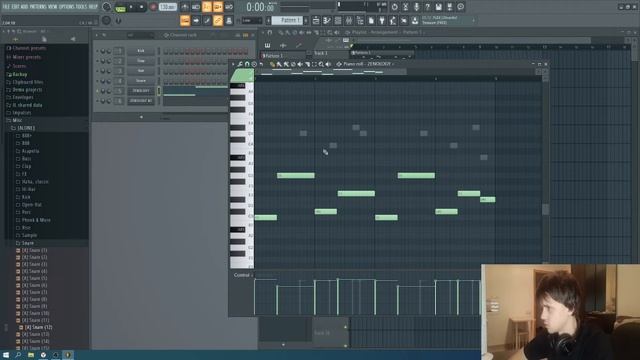Click the save project icon
Screen dimensions: 640x360
pyautogui.click(x=438, y=7)
